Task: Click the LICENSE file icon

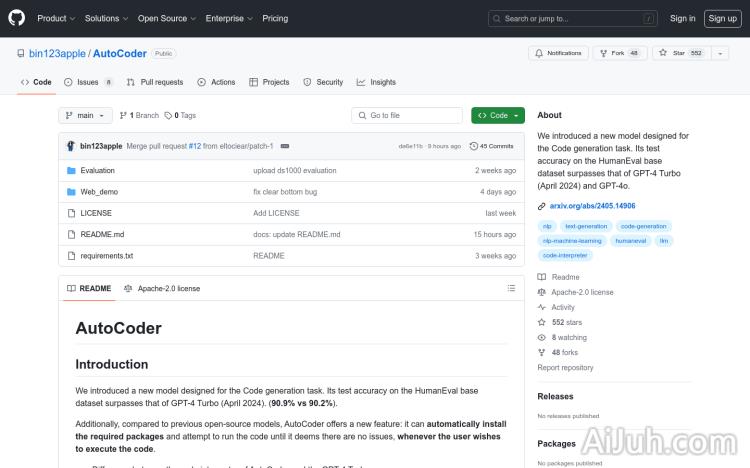Action: coord(71,213)
